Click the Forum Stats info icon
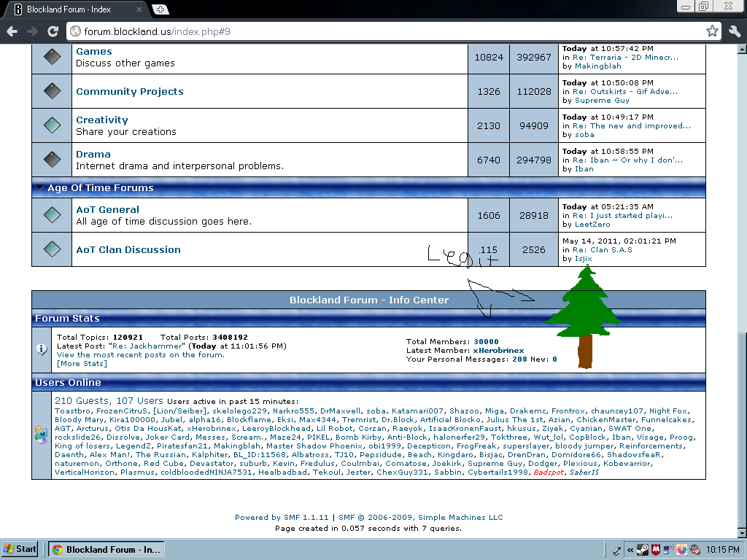 (x=42, y=349)
